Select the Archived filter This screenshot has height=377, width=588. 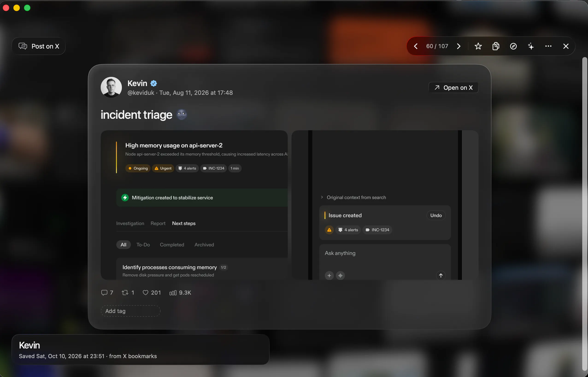pos(204,245)
